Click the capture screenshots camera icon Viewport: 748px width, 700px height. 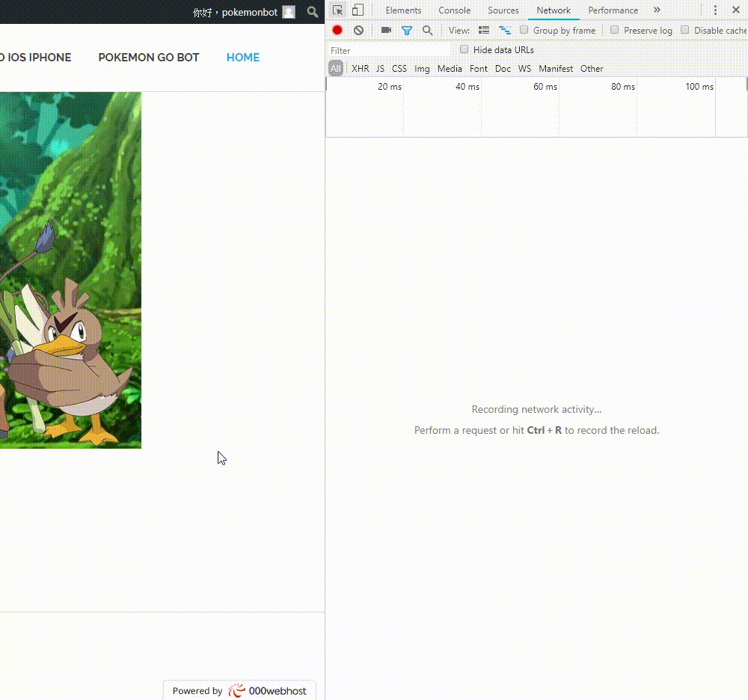pyautogui.click(x=386, y=31)
